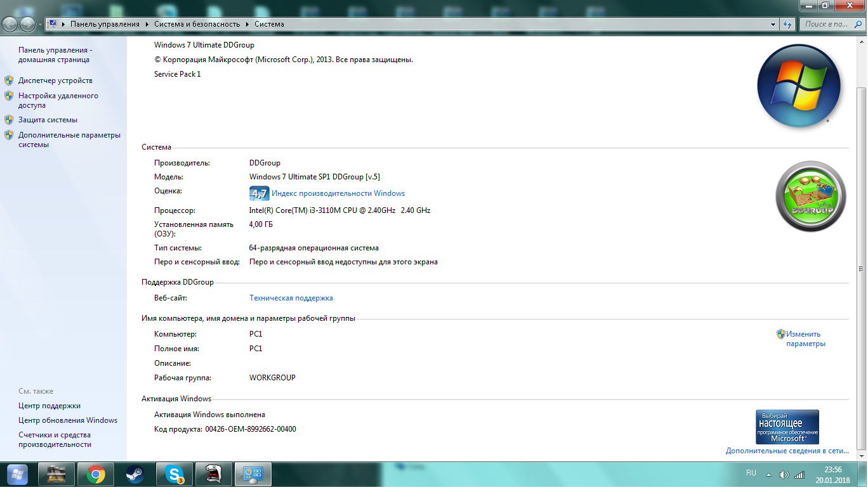The image size is (868, 497).
Task: Click shield icon next to "Защита системы"
Action: tap(9, 120)
